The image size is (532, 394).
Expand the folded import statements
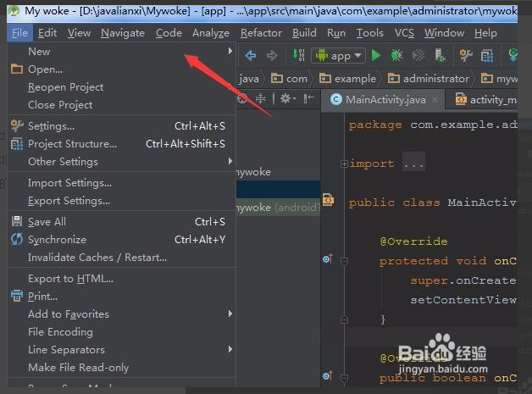[x=344, y=164]
